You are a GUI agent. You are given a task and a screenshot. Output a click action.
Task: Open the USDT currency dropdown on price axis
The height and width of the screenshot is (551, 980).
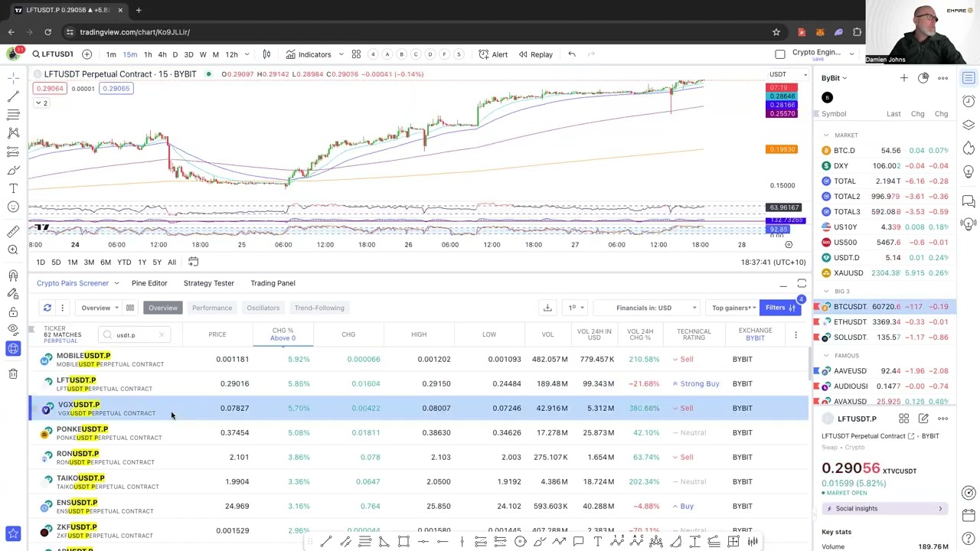click(788, 74)
